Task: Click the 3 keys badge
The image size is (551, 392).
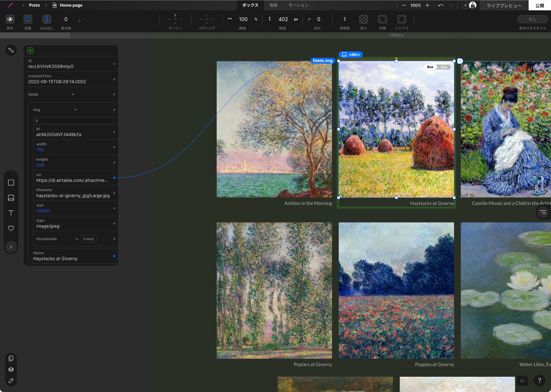Action: [x=88, y=239]
